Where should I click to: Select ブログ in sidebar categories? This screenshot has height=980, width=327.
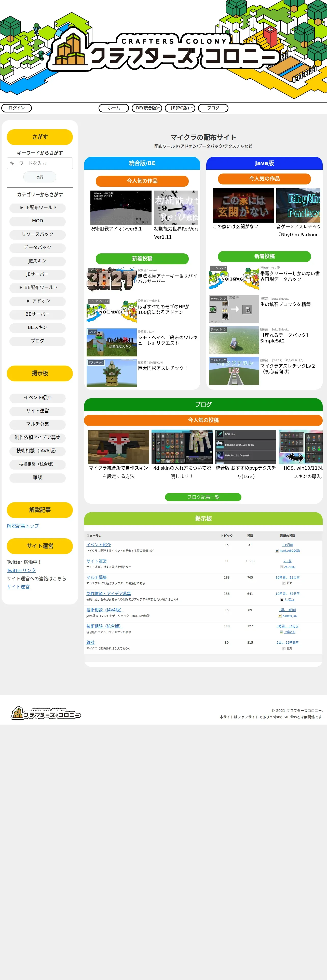[38, 341]
